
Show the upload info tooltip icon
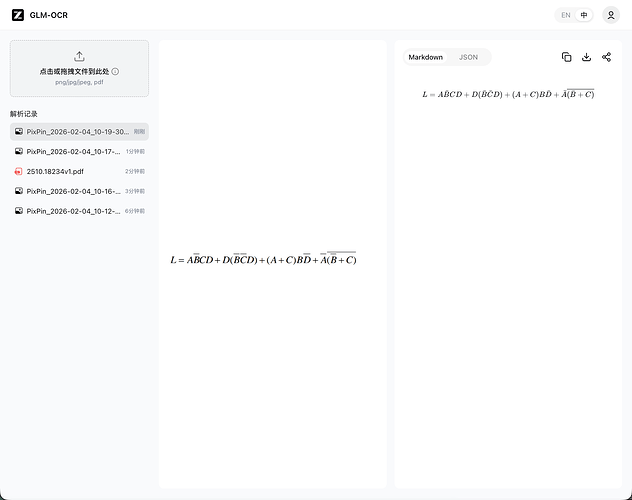(x=115, y=71)
